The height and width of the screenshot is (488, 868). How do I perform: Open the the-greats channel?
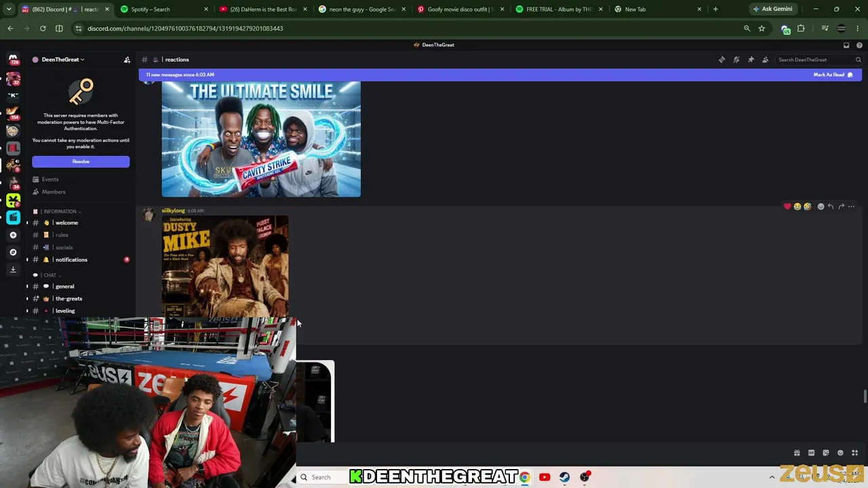click(81, 299)
